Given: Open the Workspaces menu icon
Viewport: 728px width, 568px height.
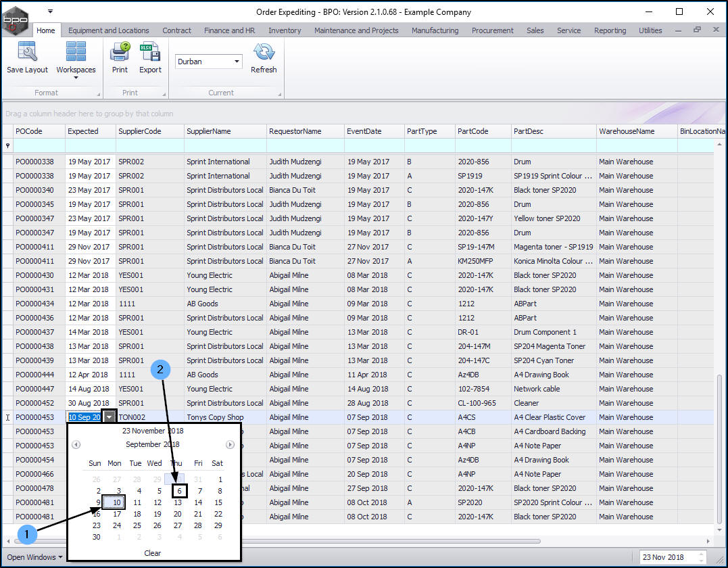Looking at the screenshot, I should 76,53.
